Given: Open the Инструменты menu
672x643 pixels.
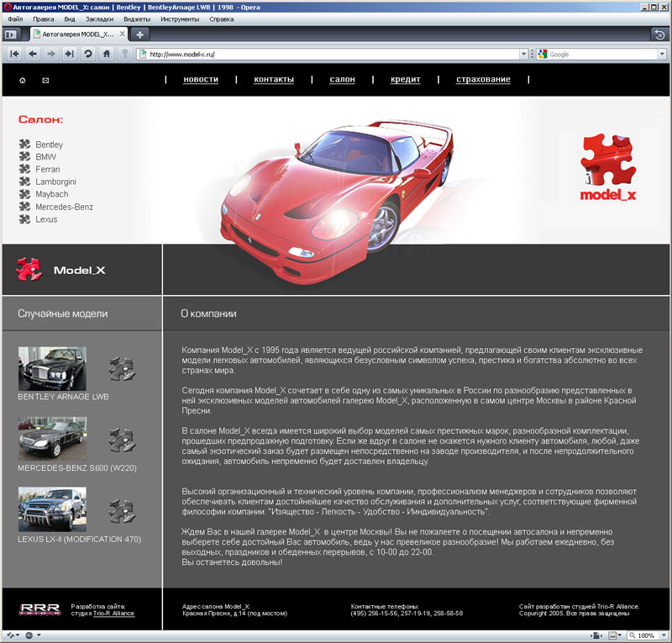Looking at the screenshot, I should [180, 19].
